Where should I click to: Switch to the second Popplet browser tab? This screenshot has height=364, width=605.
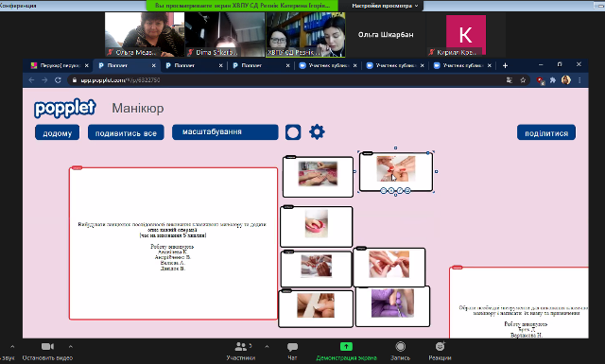(194, 65)
